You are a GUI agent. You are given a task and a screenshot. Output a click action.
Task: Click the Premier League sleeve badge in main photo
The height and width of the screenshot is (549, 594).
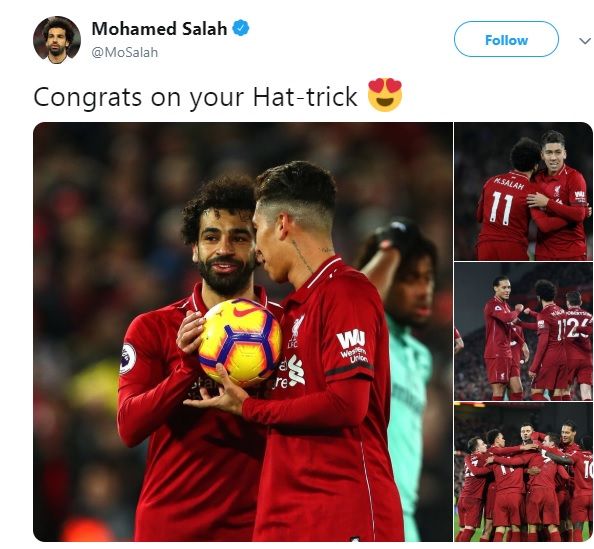point(128,358)
